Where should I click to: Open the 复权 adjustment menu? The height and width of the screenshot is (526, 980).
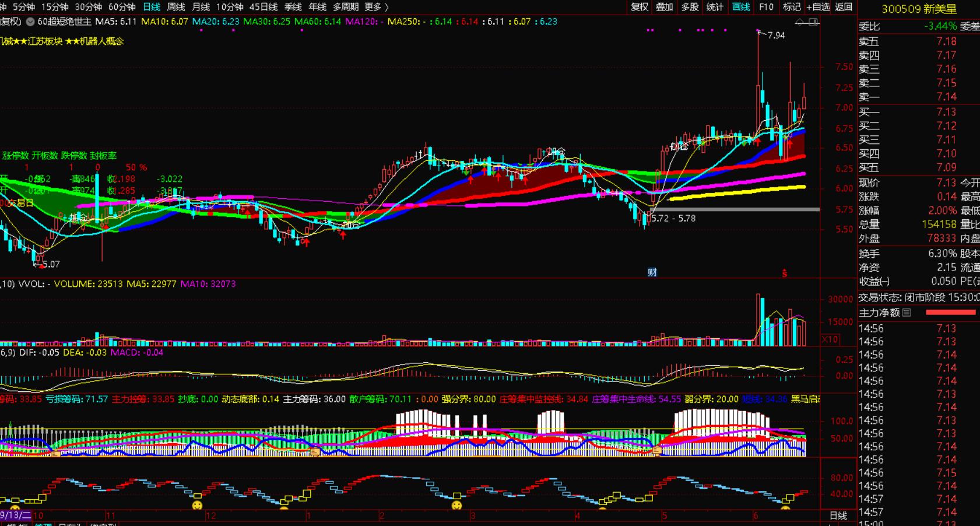pos(640,7)
